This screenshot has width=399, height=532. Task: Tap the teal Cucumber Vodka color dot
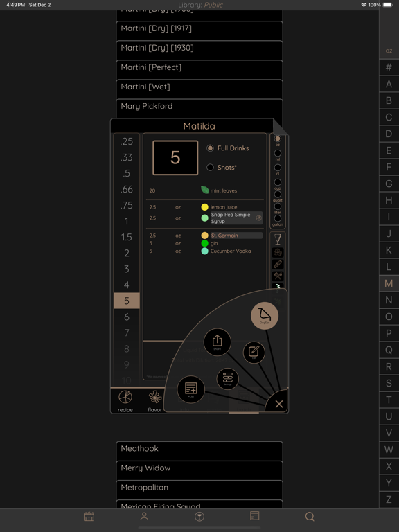point(204,251)
